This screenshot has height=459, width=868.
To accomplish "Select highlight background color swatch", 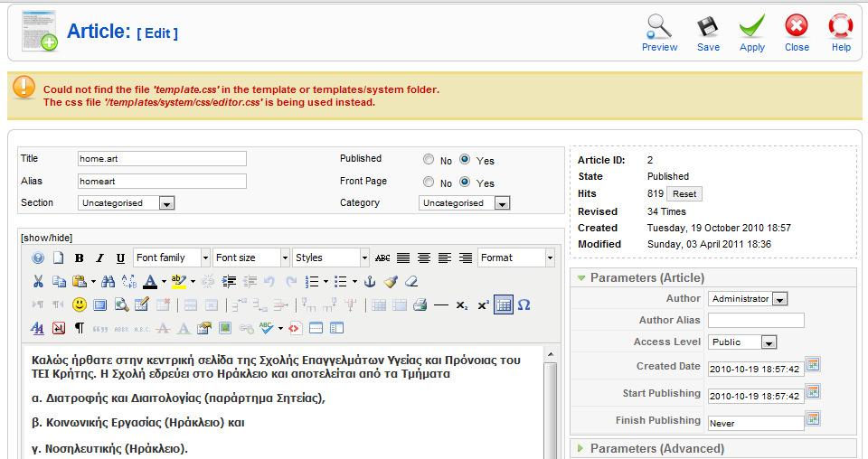I will click(x=178, y=282).
